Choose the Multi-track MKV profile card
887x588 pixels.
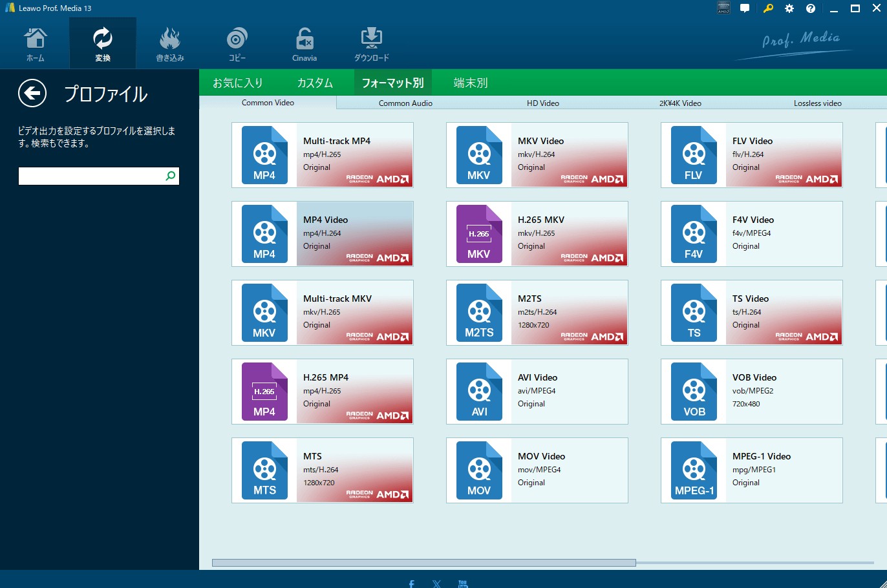click(x=323, y=313)
